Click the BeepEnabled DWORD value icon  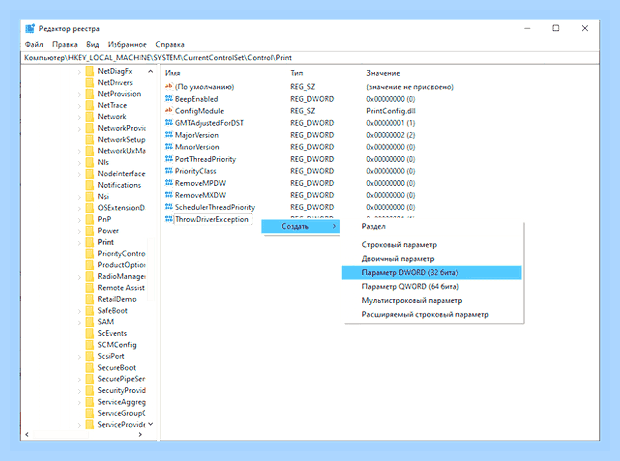[x=169, y=98]
